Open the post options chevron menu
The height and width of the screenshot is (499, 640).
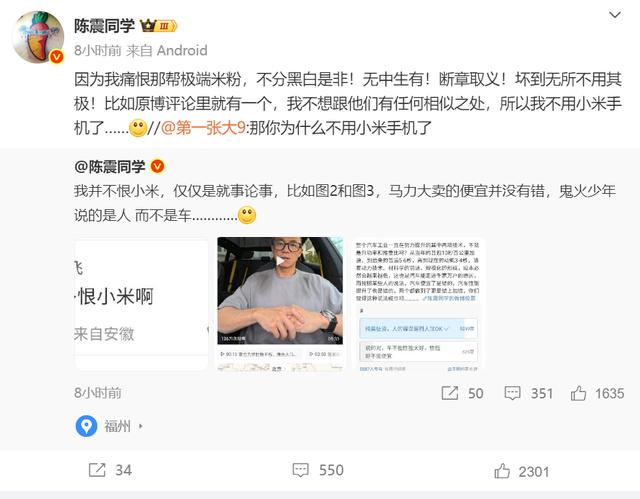pyautogui.click(x=615, y=16)
